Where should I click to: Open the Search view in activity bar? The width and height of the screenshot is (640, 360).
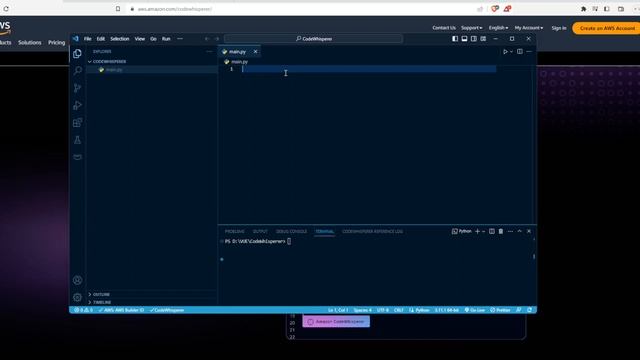[77, 71]
